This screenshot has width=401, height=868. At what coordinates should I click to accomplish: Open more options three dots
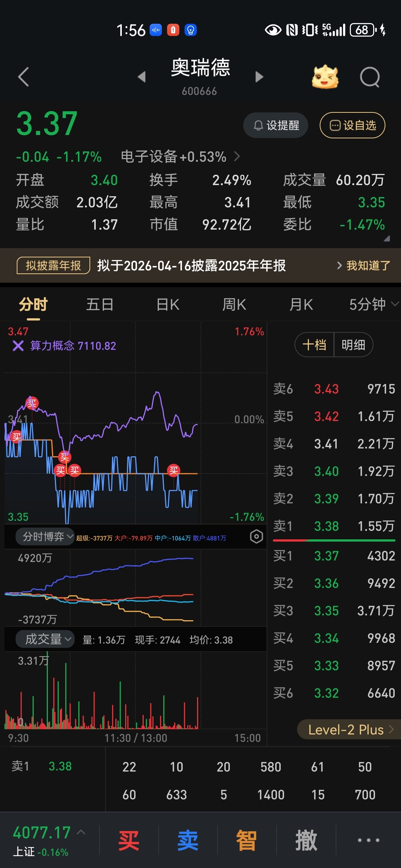(x=368, y=840)
